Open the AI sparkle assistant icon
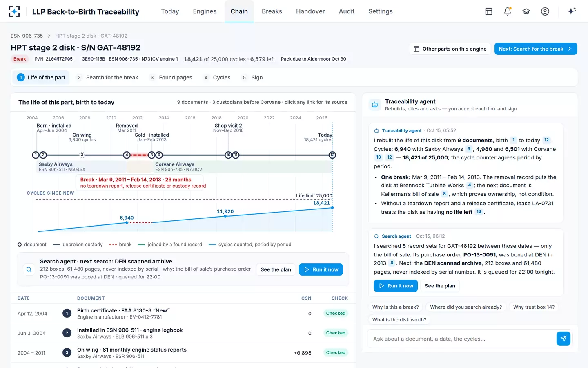This screenshot has width=588, height=368. [x=572, y=11]
